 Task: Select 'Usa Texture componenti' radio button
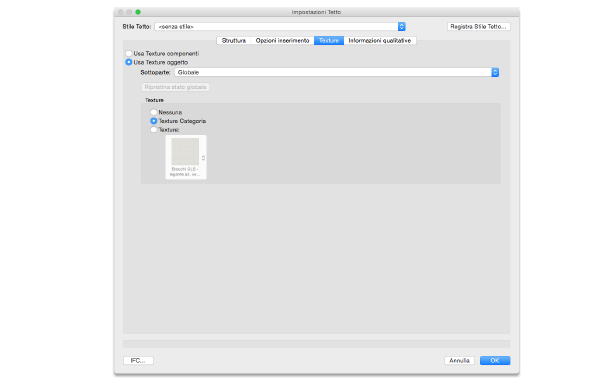(x=129, y=53)
